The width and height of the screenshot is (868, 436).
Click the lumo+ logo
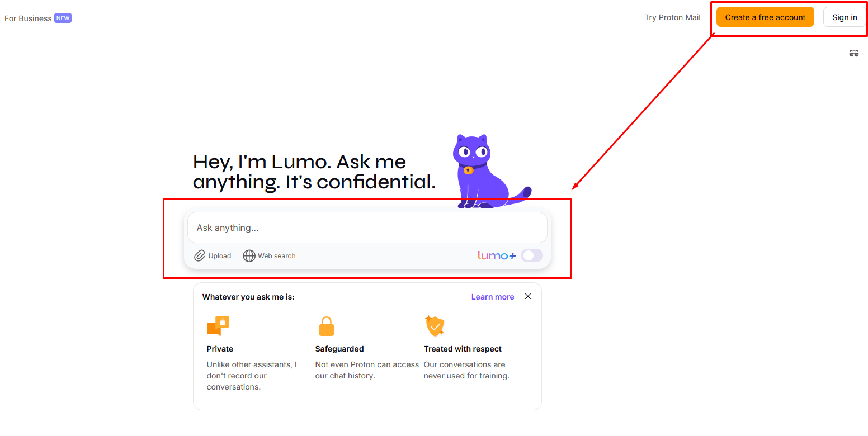[497, 255]
